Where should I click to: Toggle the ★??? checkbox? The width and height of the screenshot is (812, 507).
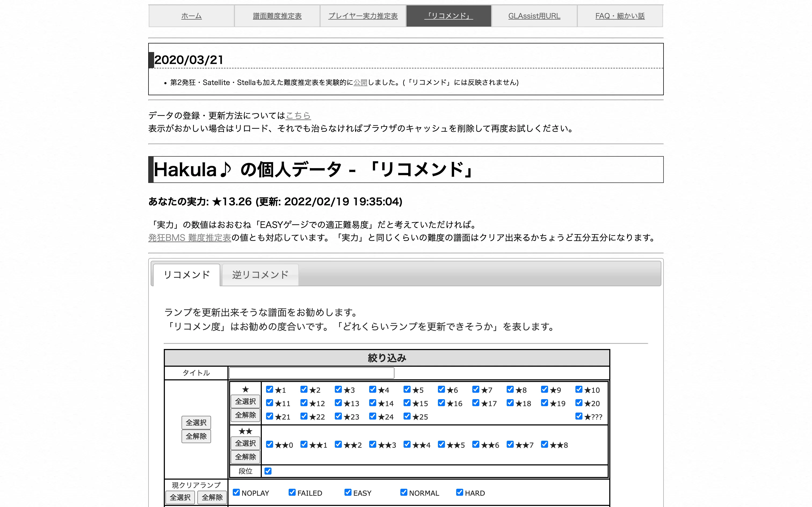579,416
